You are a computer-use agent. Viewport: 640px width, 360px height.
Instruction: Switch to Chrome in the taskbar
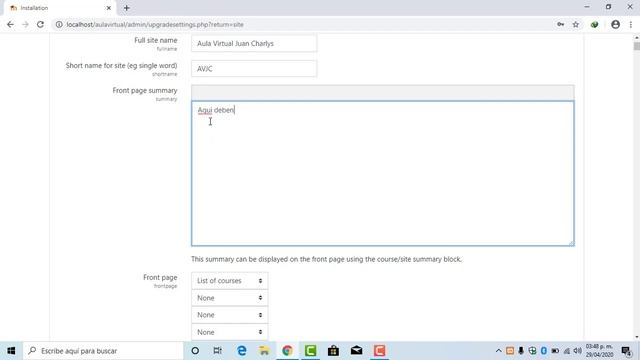pyautogui.click(x=287, y=351)
